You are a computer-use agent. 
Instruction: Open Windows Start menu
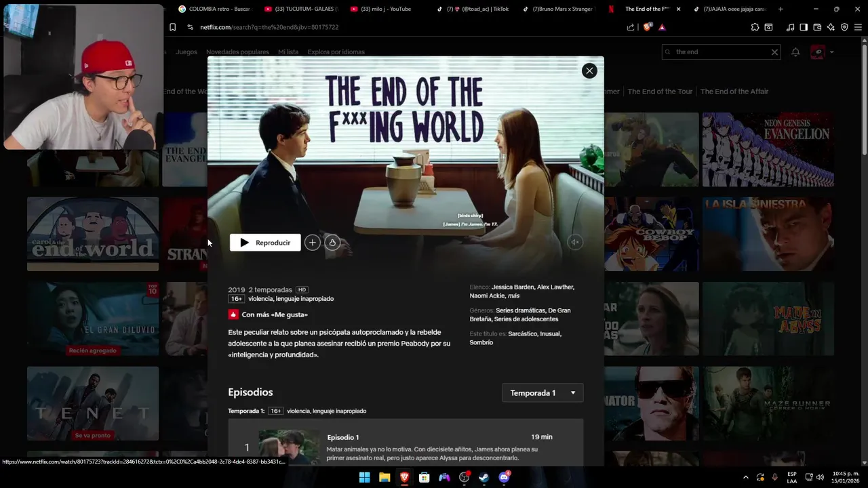(364, 477)
